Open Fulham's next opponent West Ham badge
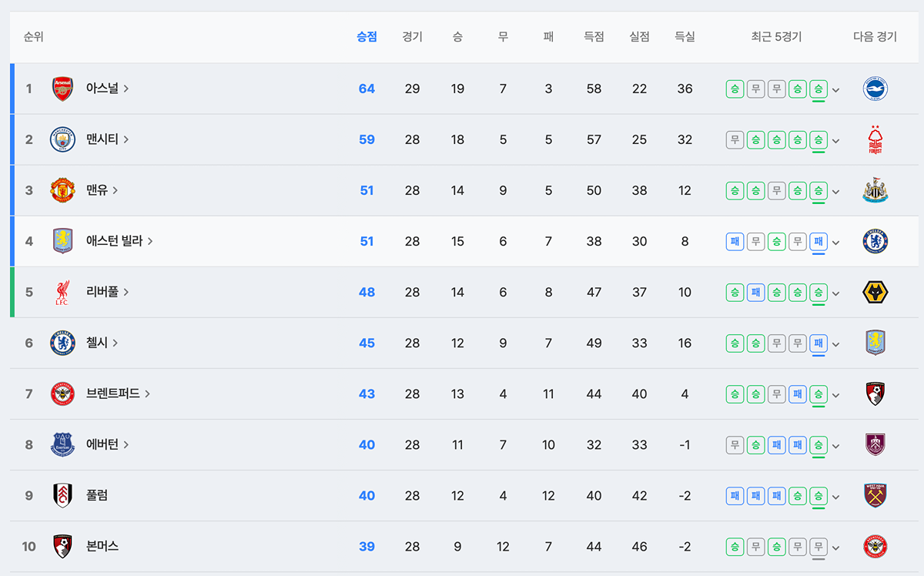This screenshot has width=924, height=576. (875, 496)
